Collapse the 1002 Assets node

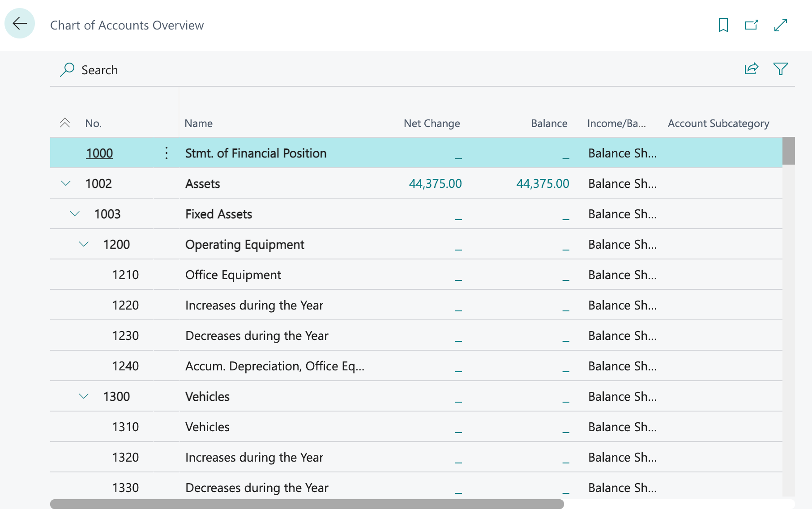click(x=66, y=183)
